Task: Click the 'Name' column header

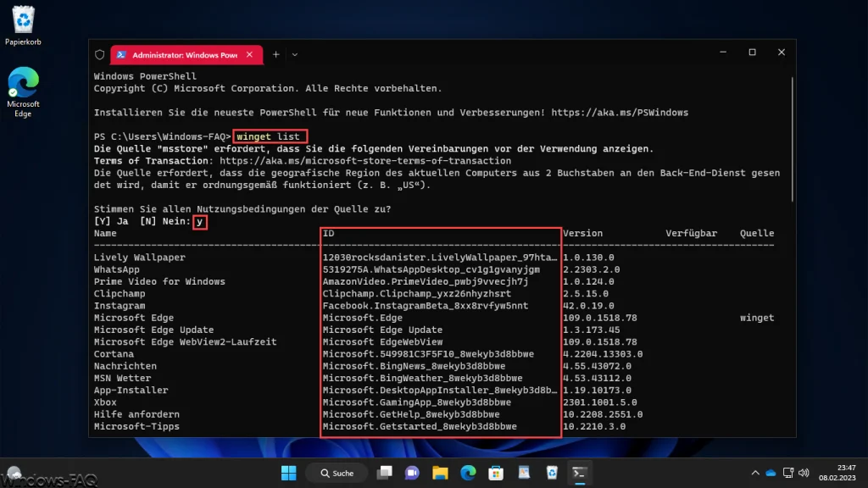Action: [x=105, y=234]
